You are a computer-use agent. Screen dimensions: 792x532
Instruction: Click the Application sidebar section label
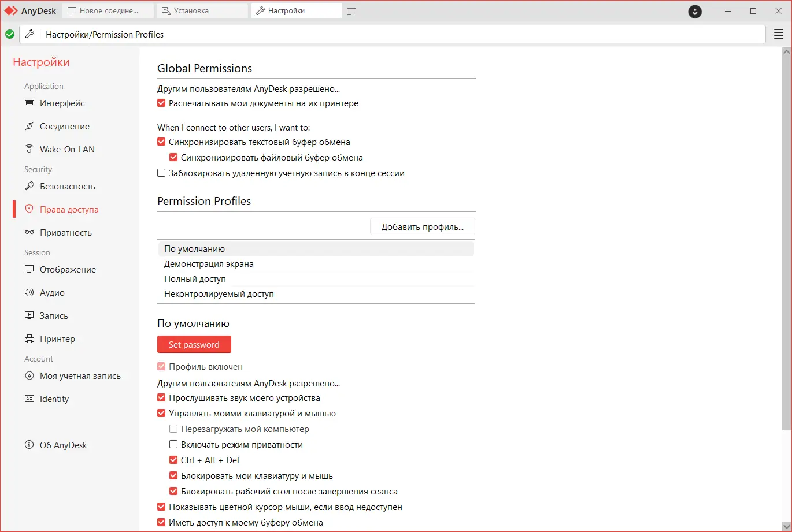click(44, 86)
